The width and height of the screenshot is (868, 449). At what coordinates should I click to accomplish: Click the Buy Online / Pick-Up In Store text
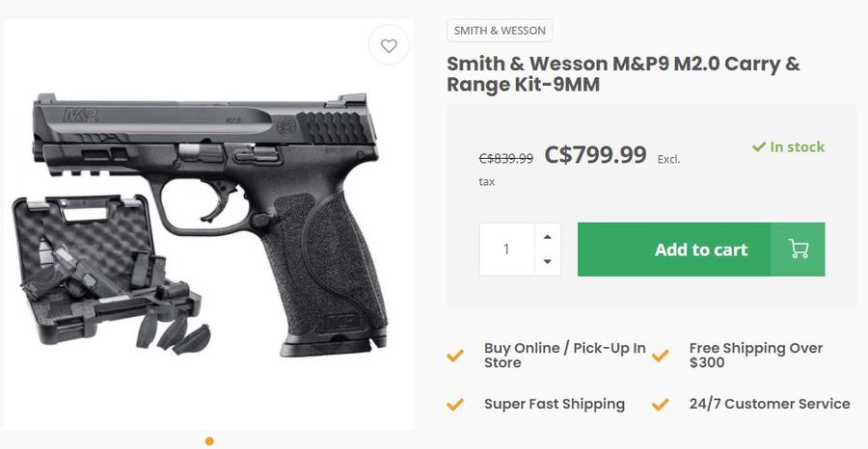[564, 356]
